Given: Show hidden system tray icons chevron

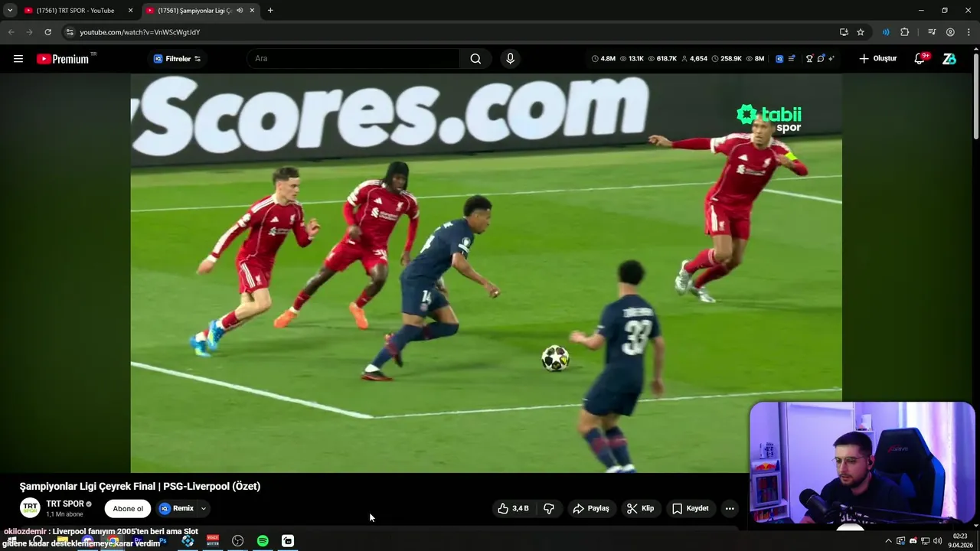Looking at the screenshot, I should pos(888,541).
